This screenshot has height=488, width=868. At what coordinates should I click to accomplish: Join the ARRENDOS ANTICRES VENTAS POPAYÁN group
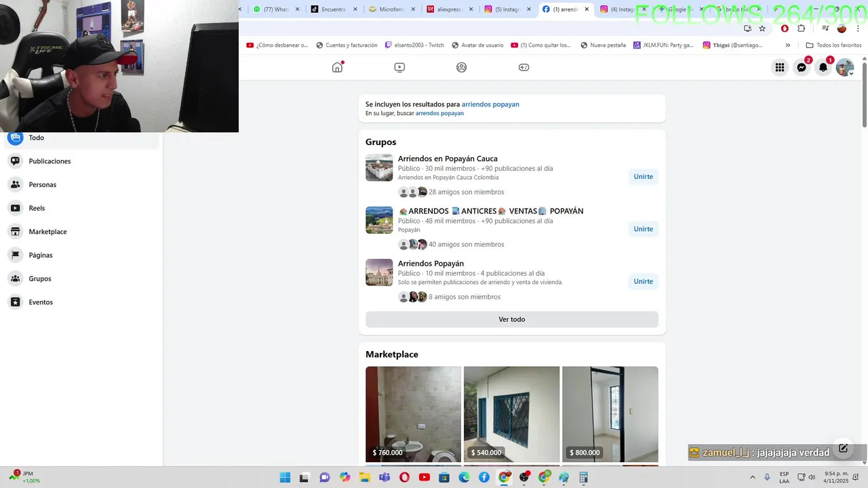(x=643, y=229)
